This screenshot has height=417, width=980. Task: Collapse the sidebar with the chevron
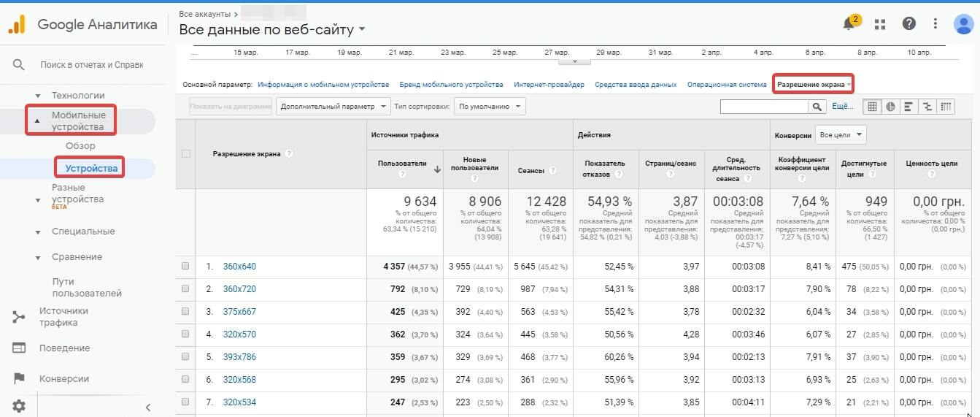tap(148, 408)
